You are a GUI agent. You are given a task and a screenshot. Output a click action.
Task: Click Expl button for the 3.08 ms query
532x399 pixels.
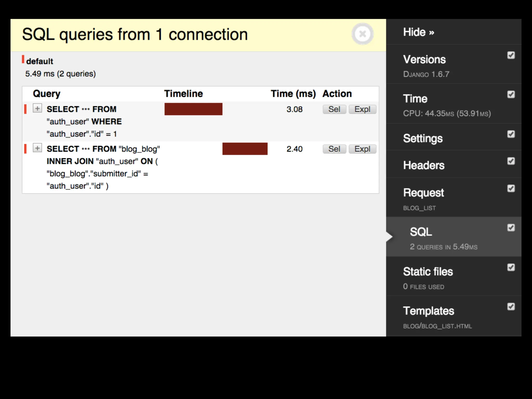tap(362, 109)
